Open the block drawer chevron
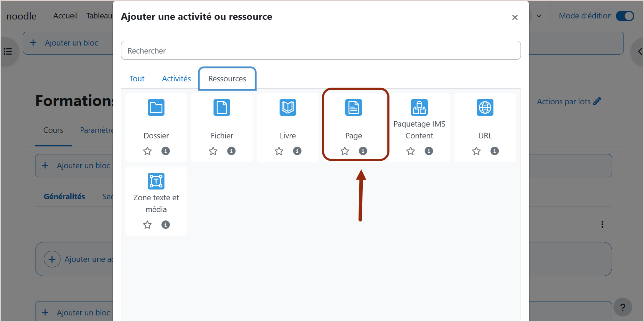 pyautogui.click(x=639, y=52)
